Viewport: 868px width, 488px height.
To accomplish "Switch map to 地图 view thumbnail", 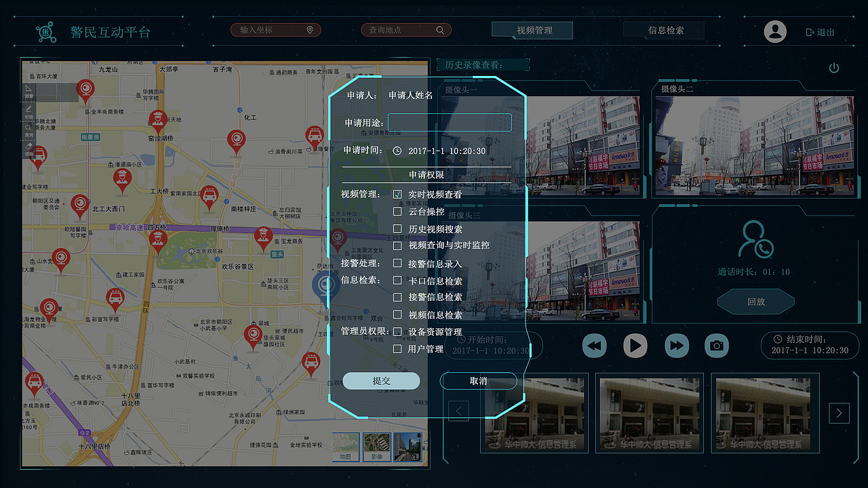I will pos(346,448).
